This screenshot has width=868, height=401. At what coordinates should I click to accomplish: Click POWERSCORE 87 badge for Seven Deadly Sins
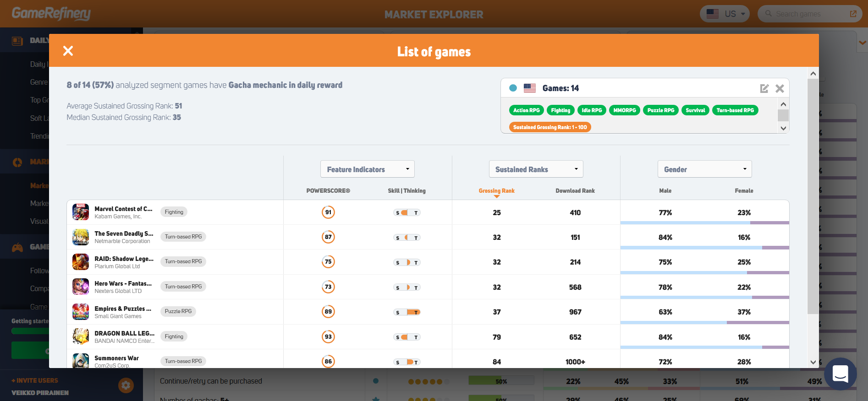pos(328,237)
